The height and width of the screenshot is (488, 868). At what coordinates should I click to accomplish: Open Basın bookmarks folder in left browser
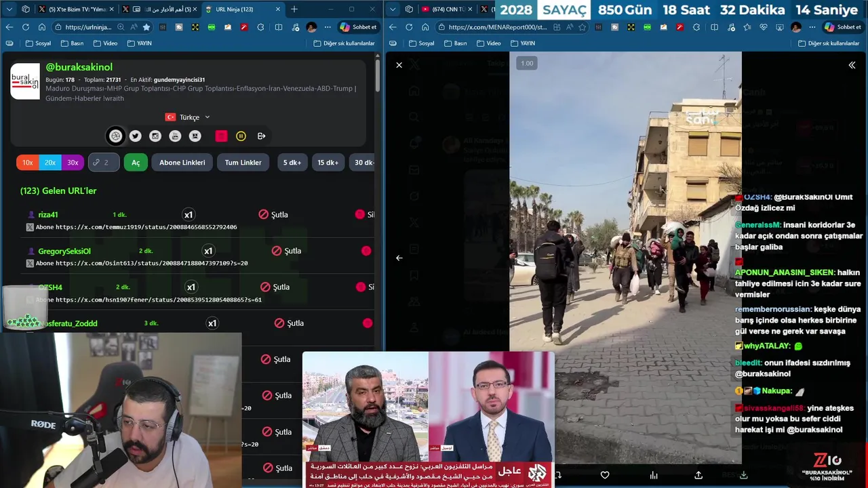pyautogui.click(x=72, y=43)
